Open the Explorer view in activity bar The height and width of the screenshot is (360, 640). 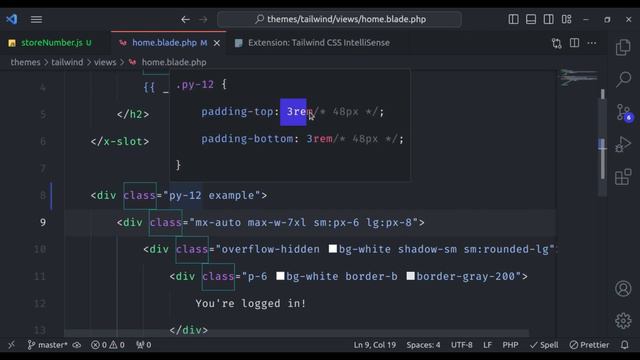click(x=623, y=47)
